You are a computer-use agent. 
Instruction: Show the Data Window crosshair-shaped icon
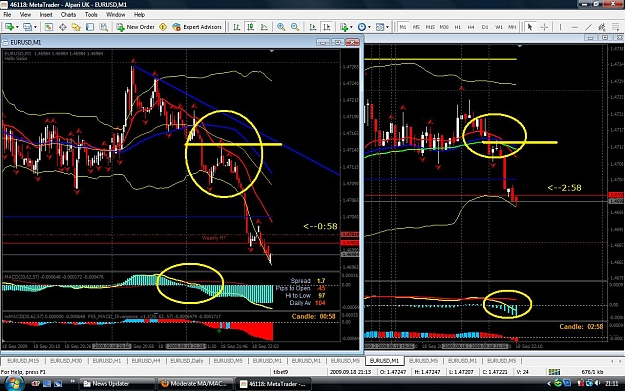(x=63, y=27)
